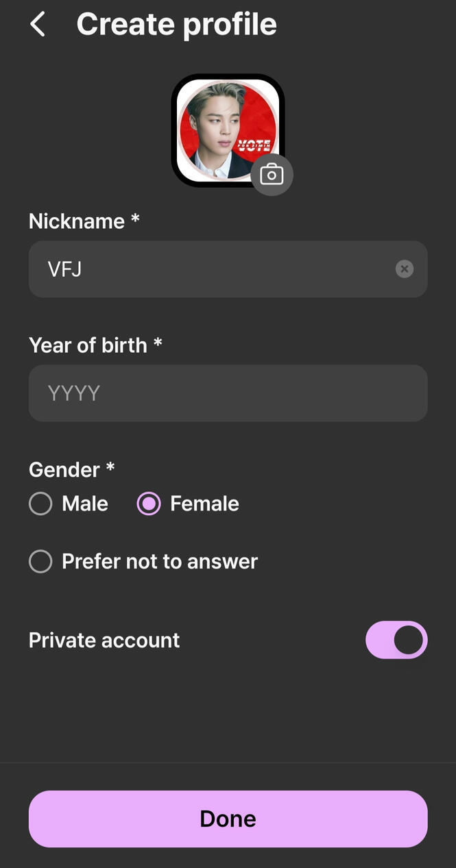Click the Create profile page title
456x868 pixels.
(176, 25)
